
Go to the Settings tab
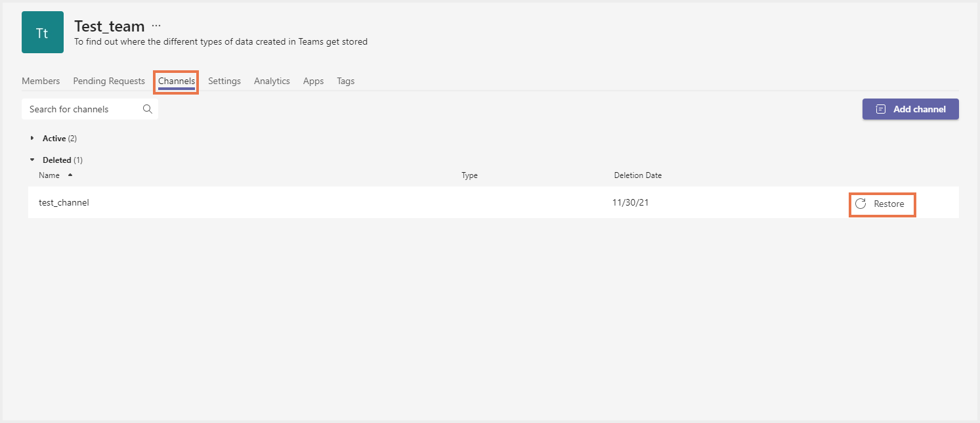(224, 81)
